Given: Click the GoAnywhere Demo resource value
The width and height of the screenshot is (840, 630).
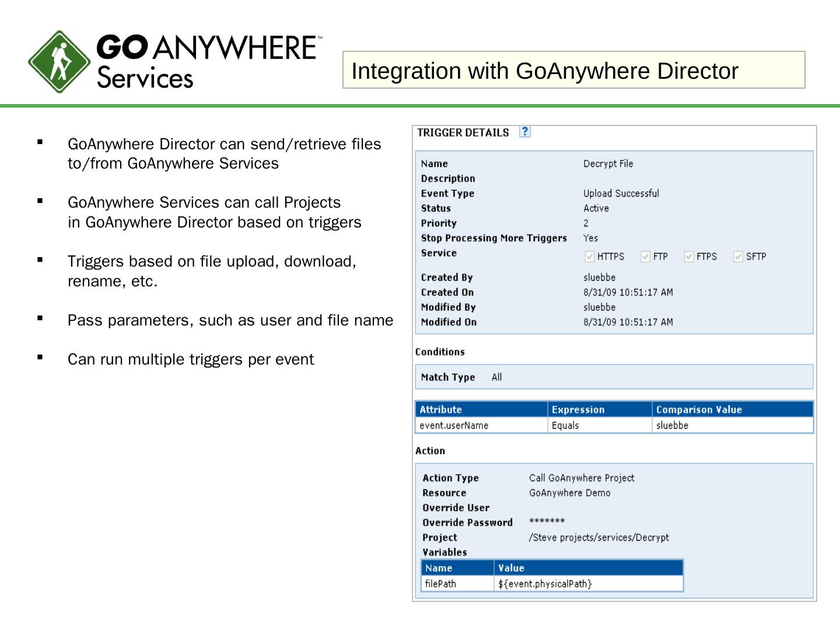Looking at the screenshot, I should 569,493.
